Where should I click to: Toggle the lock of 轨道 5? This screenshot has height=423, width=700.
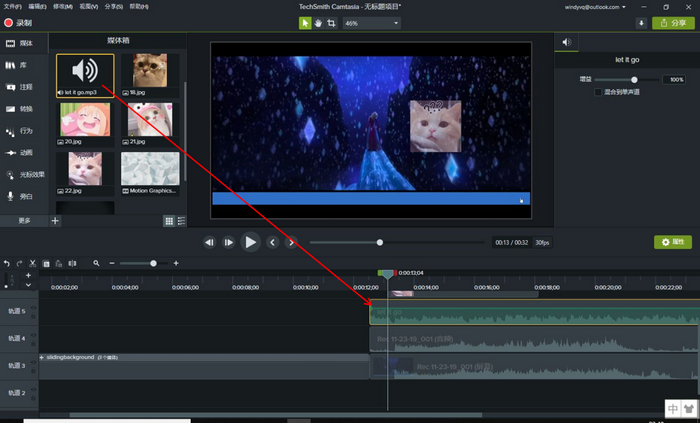[x=33, y=316]
